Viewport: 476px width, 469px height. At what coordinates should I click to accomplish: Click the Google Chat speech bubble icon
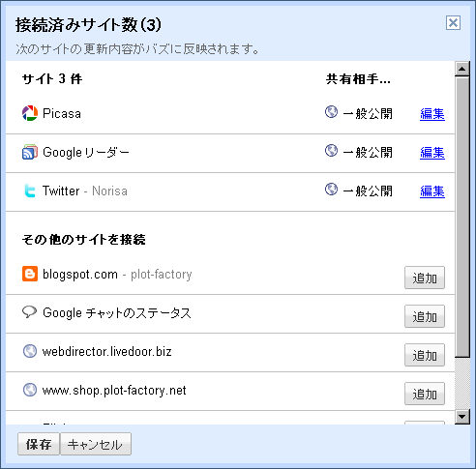[29, 312]
